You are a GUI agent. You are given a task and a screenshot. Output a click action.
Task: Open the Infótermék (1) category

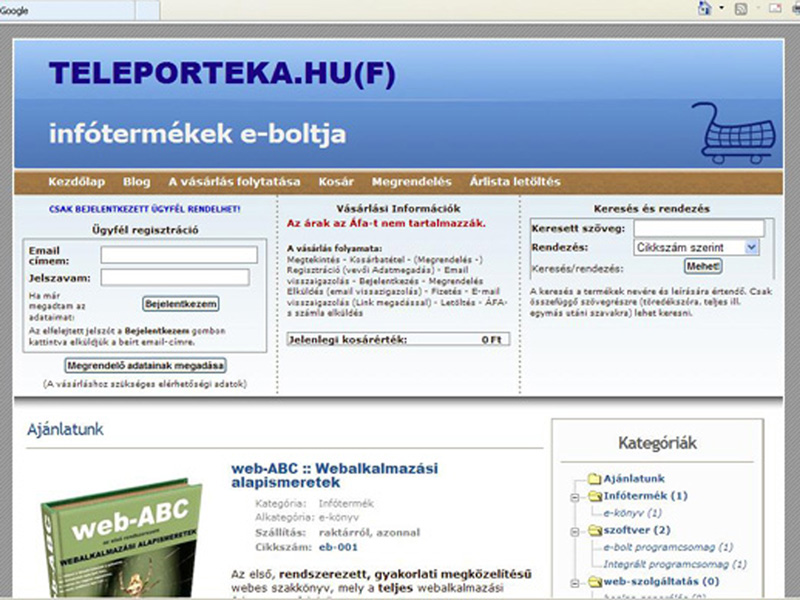(645, 496)
